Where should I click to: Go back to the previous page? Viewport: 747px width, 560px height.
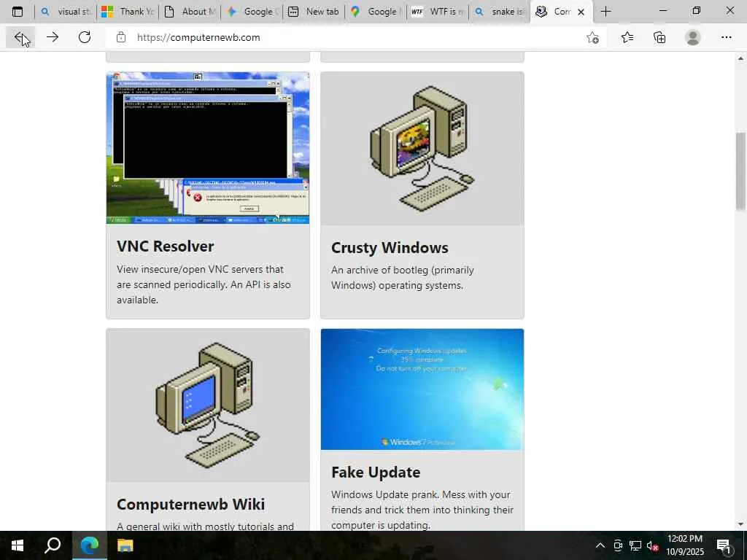click(20, 37)
